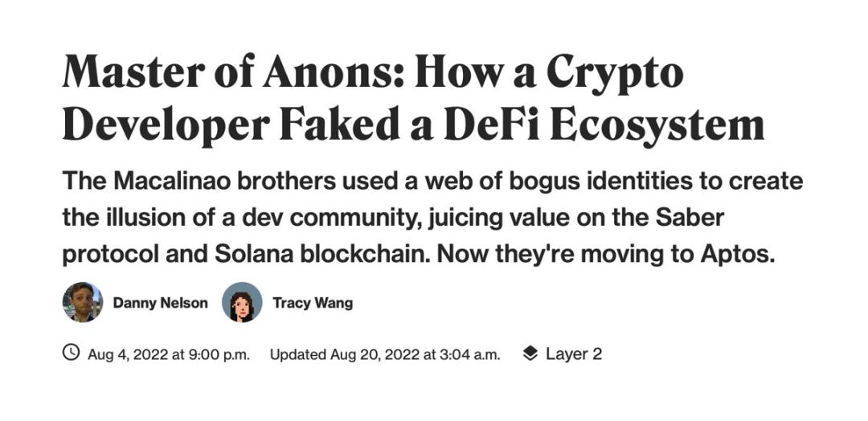Click the Aug 4, 2022 publish timestamp
Image resolution: width=868 pixels, height=421 pixels.
pos(169,354)
